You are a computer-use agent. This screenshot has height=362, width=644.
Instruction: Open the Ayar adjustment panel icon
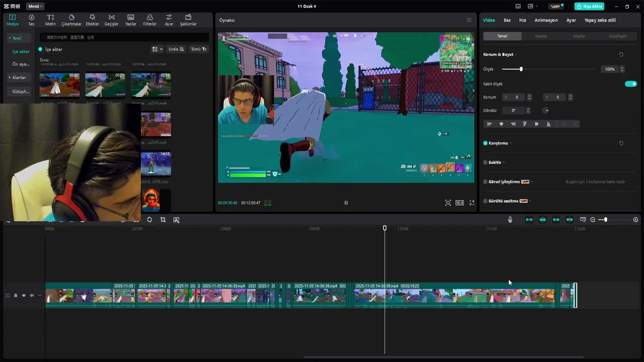coord(169,20)
